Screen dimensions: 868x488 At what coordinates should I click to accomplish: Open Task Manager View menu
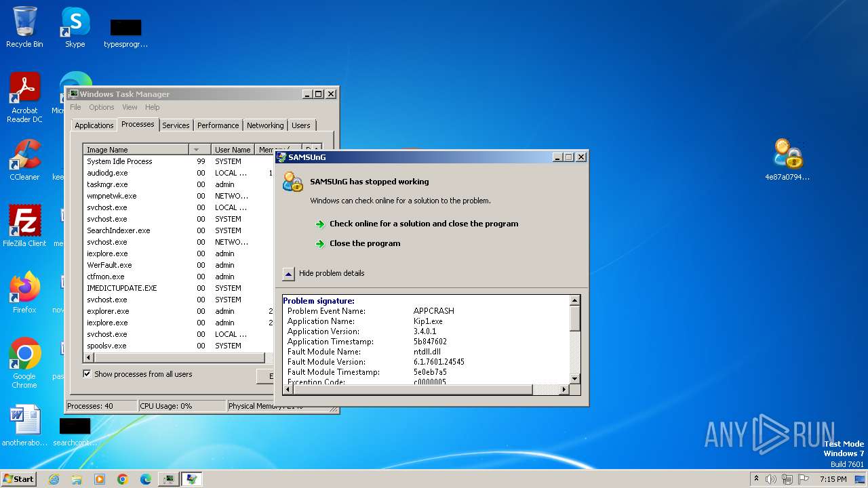point(130,107)
